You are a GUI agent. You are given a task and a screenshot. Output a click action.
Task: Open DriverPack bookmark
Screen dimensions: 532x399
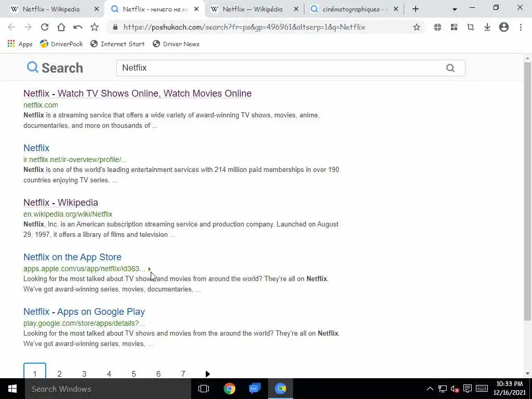pyautogui.click(x=61, y=44)
